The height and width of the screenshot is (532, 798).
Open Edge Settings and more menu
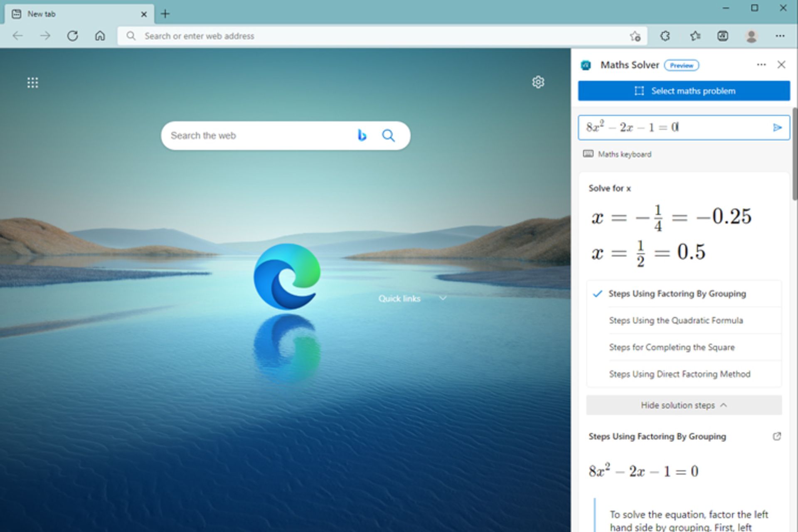click(x=780, y=36)
